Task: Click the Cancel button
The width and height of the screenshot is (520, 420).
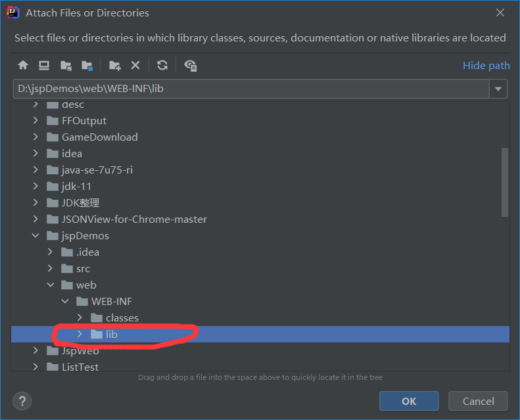Action: (478, 401)
